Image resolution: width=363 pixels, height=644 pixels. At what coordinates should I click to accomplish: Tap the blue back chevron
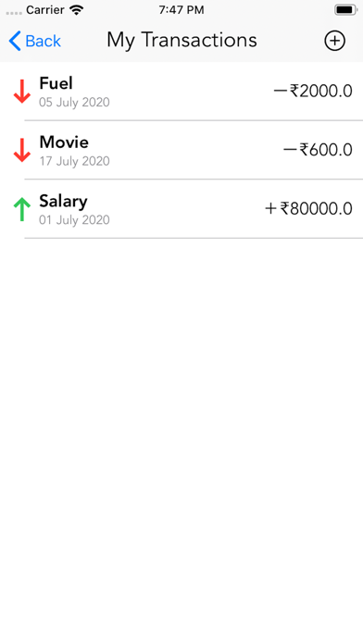15,41
